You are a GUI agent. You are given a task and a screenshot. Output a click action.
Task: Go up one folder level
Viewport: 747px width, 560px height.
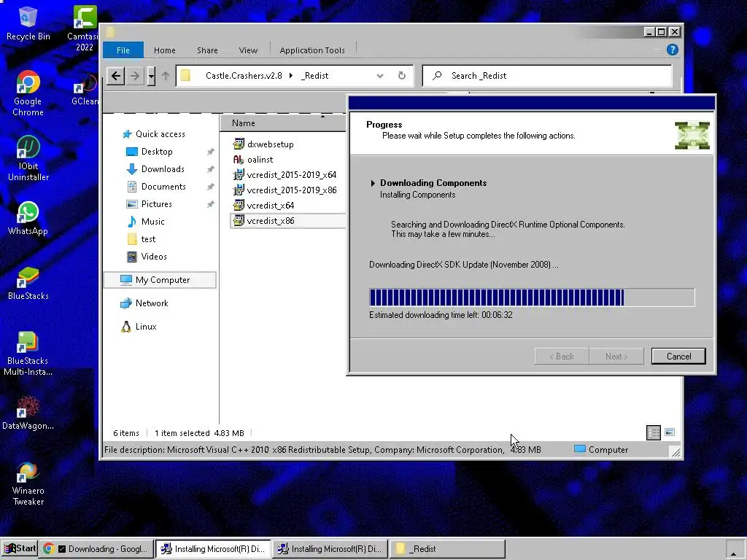(x=166, y=76)
